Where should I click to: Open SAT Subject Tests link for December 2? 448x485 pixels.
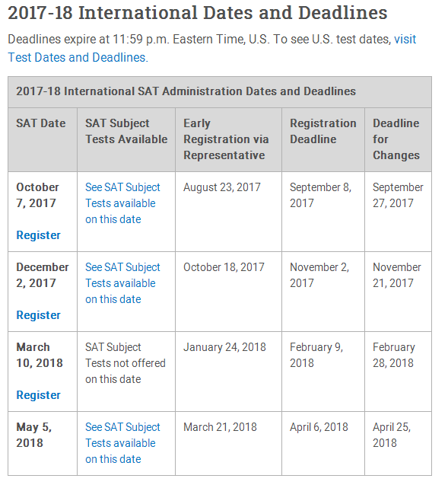[122, 283]
